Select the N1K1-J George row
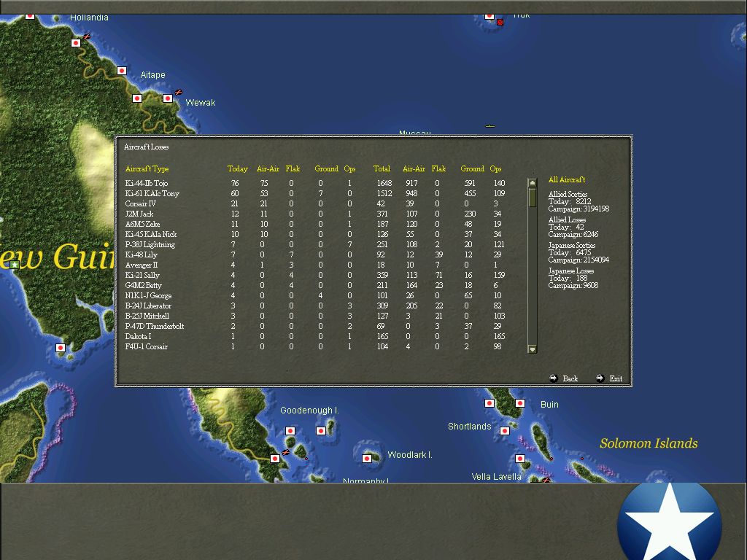This screenshot has height=560, width=747. [x=315, y=296]
